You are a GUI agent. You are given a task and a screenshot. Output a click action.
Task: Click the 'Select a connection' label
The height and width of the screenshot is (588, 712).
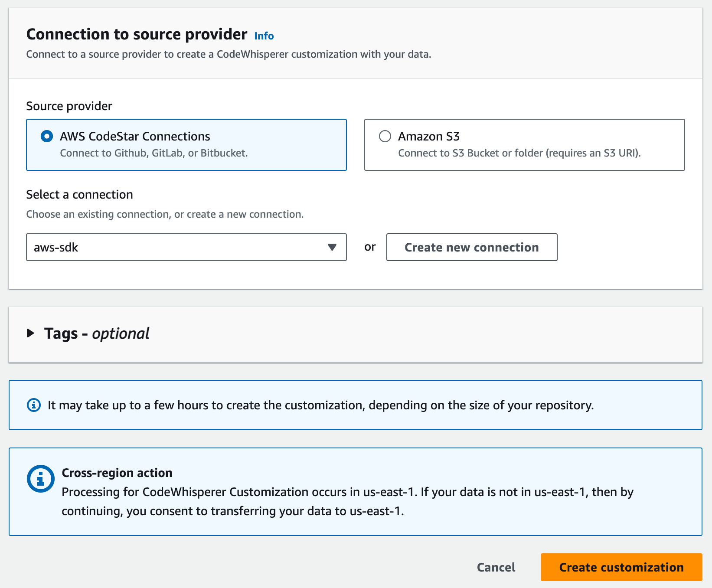[79, 195]
